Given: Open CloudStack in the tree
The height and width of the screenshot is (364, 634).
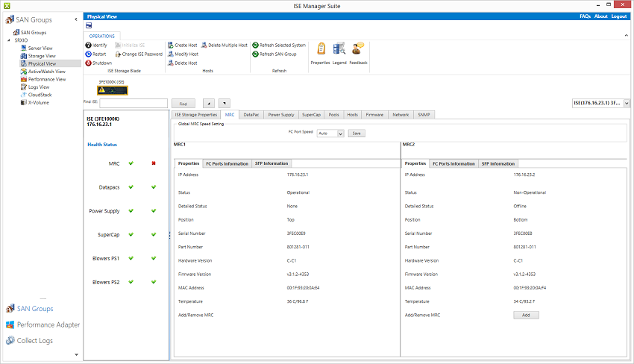Looking at the screenshot, I should coord(37,95).
